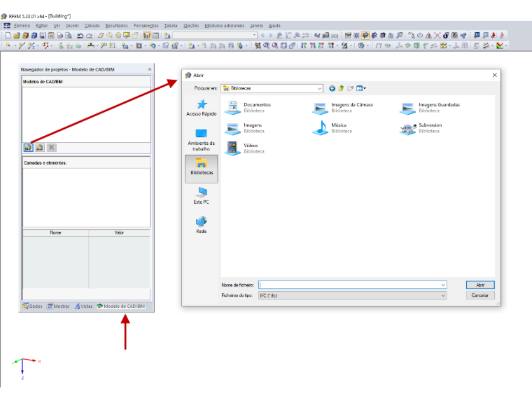Click the Back navigation icon in Abrir dialog
Screen dimensions: 532x399
pyautogui.click(x=332, y=88)
